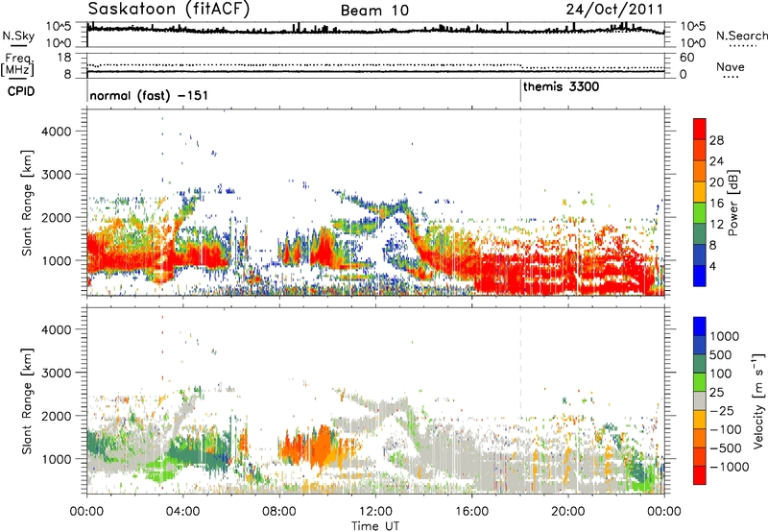Click the Slant Range label of velocity panel
768x532 pixels.
tap(27, 400)
